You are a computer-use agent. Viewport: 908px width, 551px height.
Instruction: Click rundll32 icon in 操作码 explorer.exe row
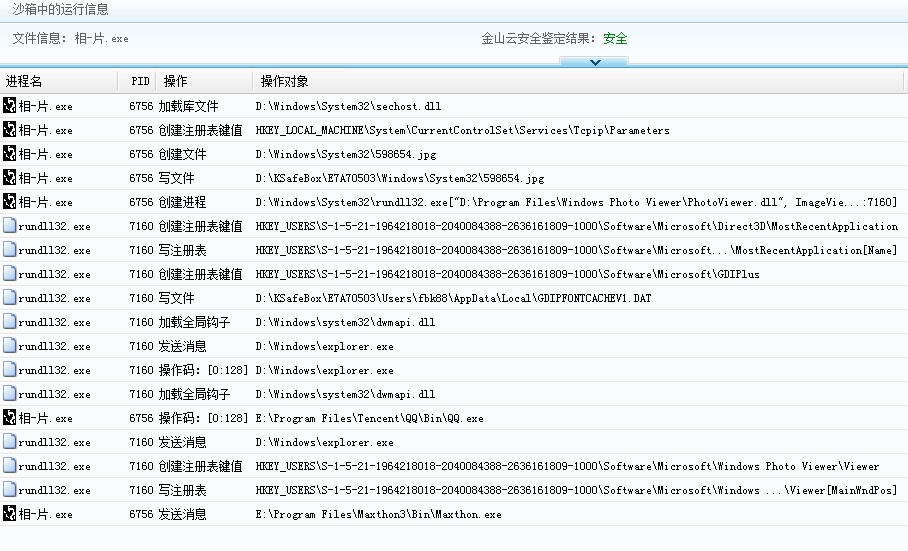click(x=9, y=369)
